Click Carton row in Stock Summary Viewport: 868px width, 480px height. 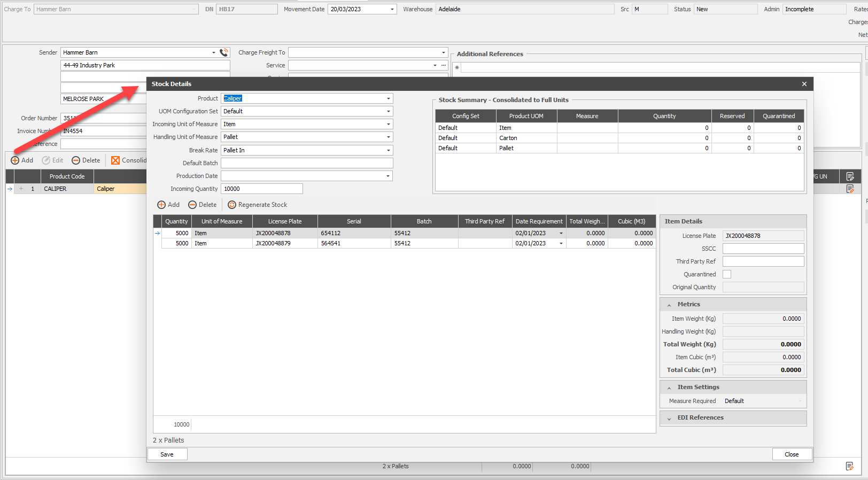pos(619,138)
